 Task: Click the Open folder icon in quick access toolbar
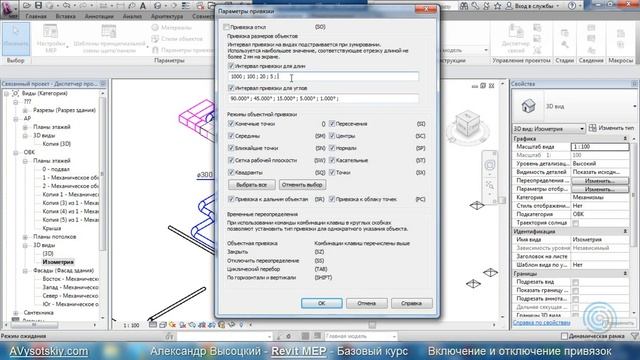27,6
